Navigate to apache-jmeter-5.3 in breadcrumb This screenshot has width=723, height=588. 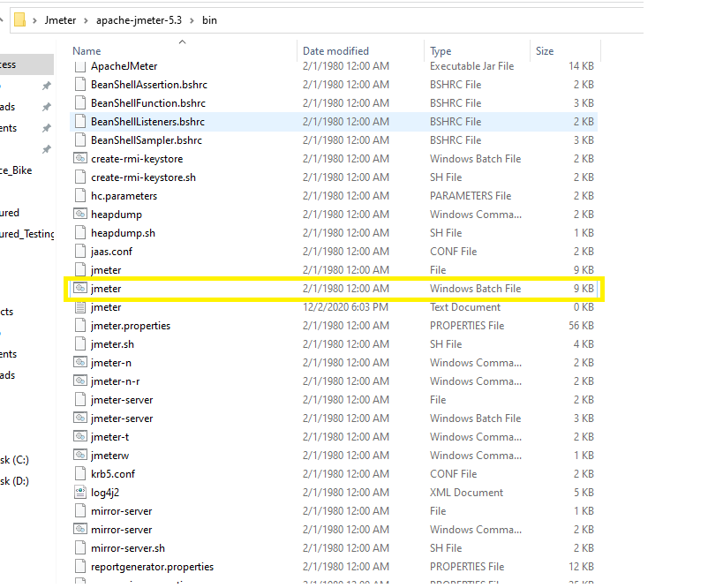139,20
